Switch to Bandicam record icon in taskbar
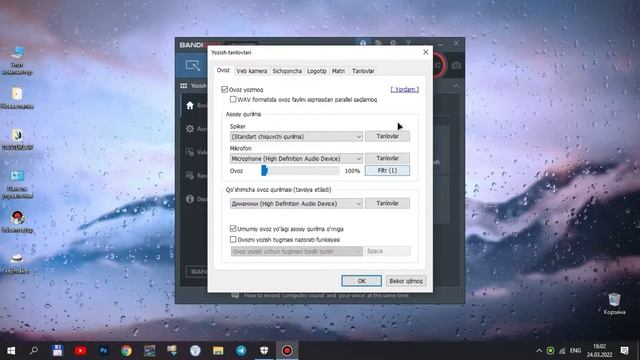640x360 pixels. (287, 351)
